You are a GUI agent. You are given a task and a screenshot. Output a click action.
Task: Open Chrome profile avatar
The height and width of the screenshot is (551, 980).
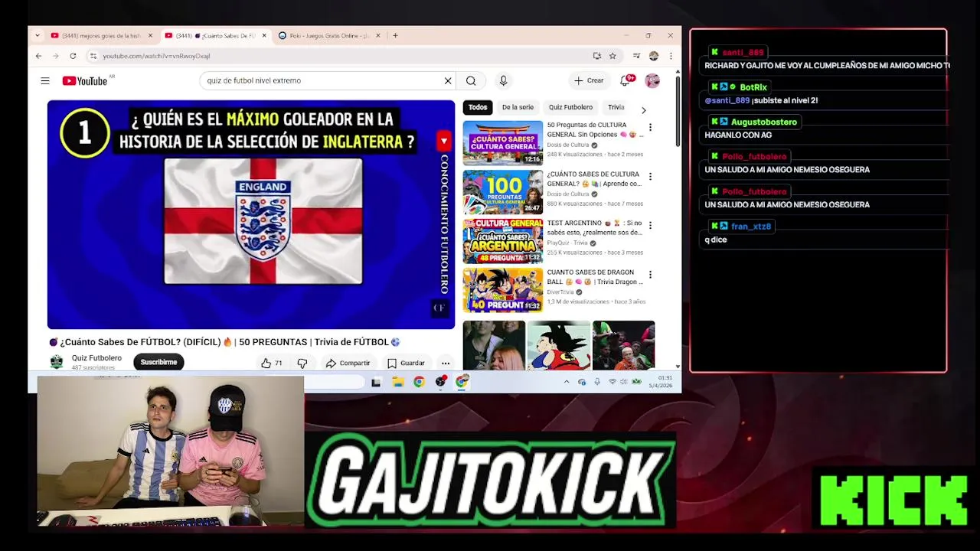coord(653,56)
